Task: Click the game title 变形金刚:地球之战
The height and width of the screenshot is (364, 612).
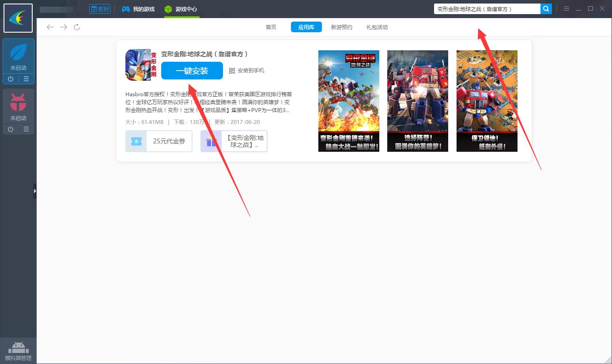Action: (x=204, y=54)
